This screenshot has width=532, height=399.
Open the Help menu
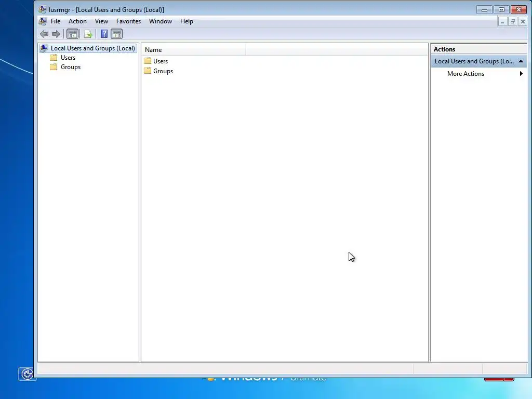coord(187,21)
